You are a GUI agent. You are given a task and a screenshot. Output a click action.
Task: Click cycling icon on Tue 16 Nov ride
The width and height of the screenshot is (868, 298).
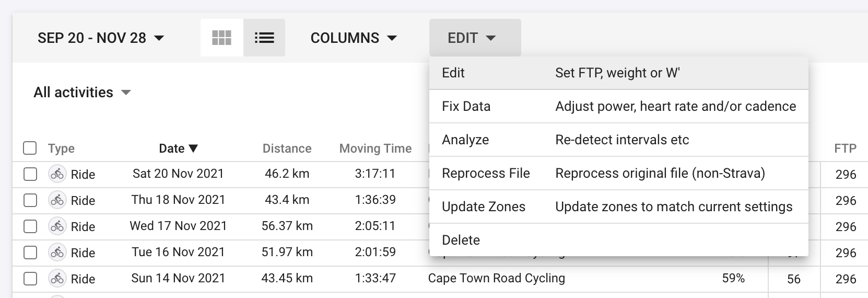point(57,253)
